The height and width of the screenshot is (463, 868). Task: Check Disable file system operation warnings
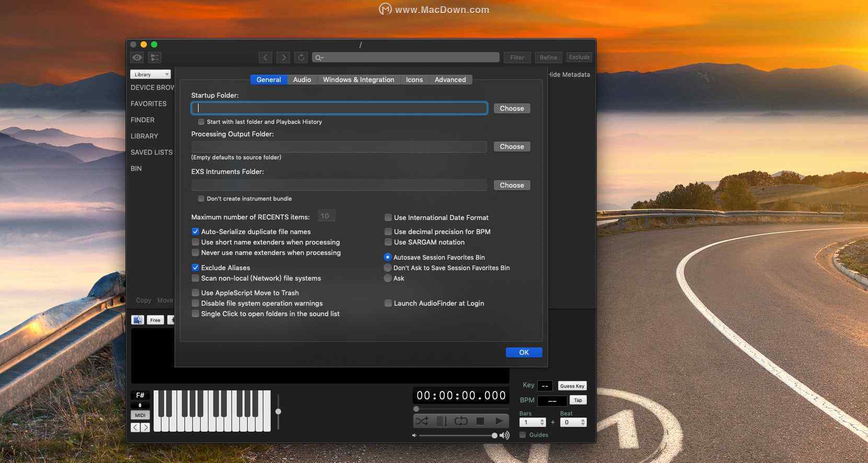coord(195,303)
